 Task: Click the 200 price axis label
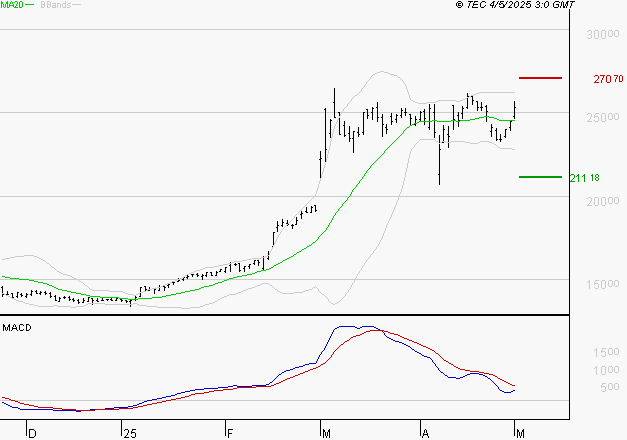click(603, 201)
